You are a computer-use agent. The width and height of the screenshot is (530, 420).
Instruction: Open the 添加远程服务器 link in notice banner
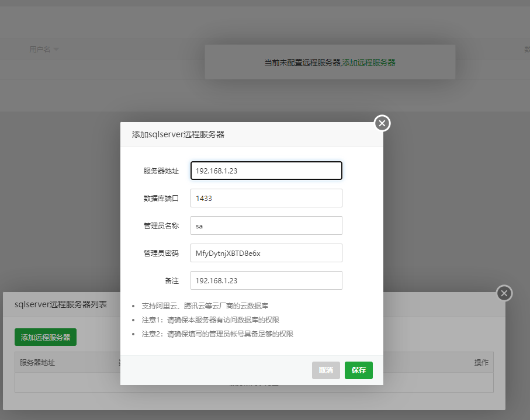(x=369, y=63)
